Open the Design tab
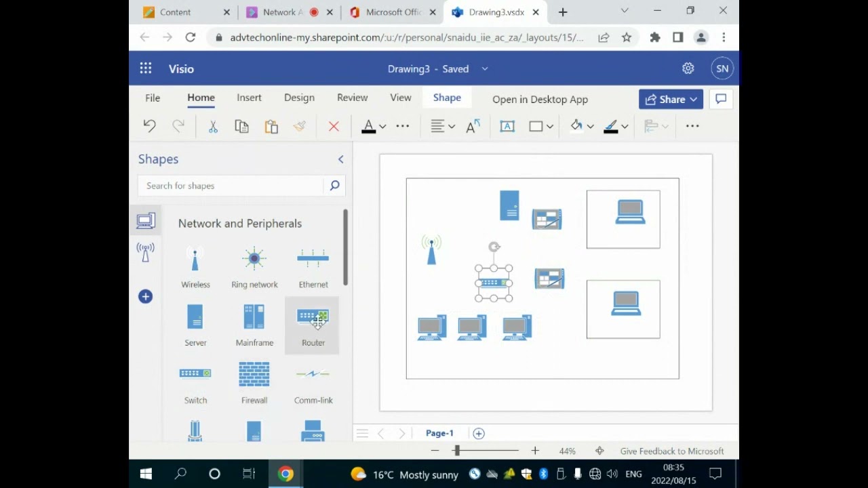 [x=299, y=98]
